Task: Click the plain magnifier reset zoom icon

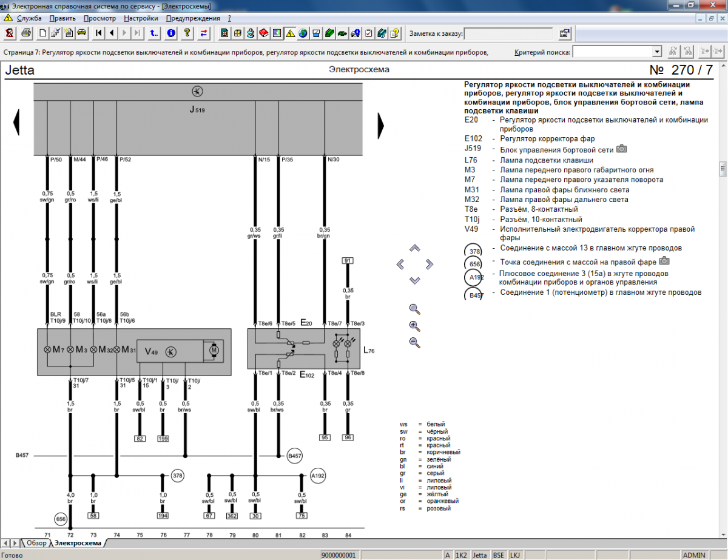Action: 415,309
